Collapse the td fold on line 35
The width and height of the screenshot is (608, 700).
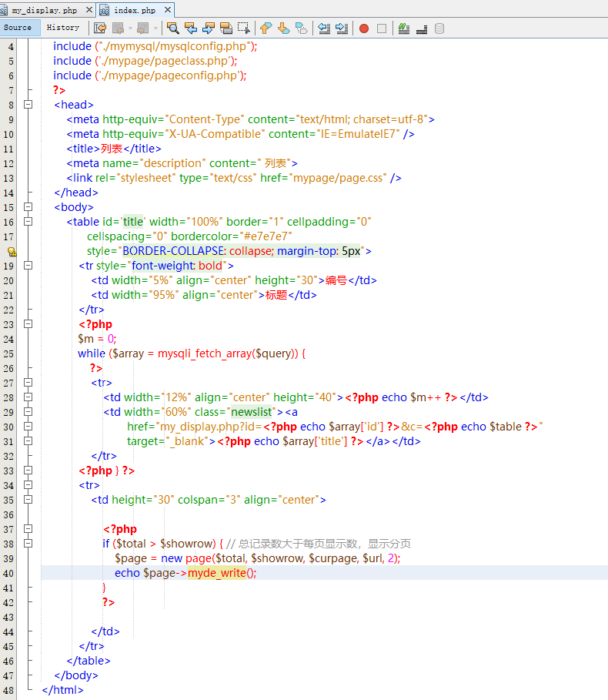(28, 500)
